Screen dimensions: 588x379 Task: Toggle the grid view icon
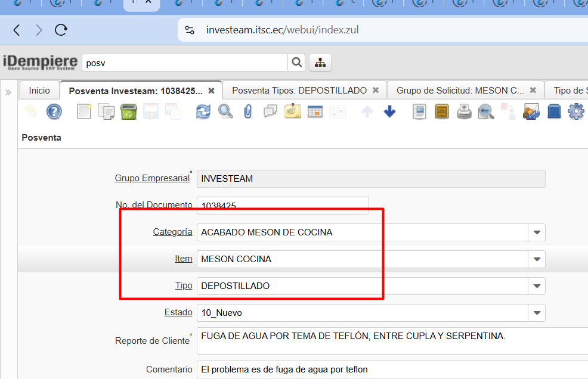tap(315, 111)
